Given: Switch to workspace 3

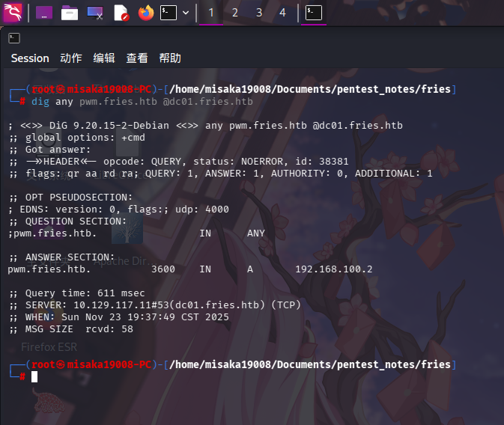Looking at the screenshot, I should [259, 13].
